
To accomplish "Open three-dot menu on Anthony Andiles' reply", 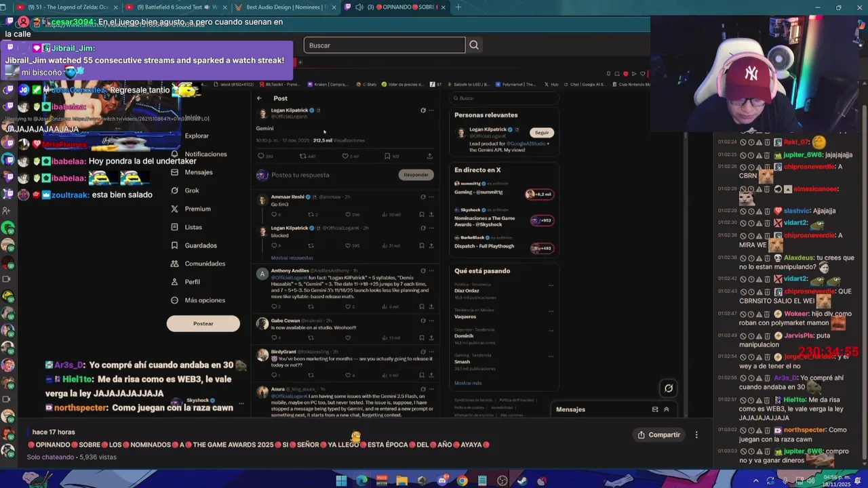I will tap(431, 271).
